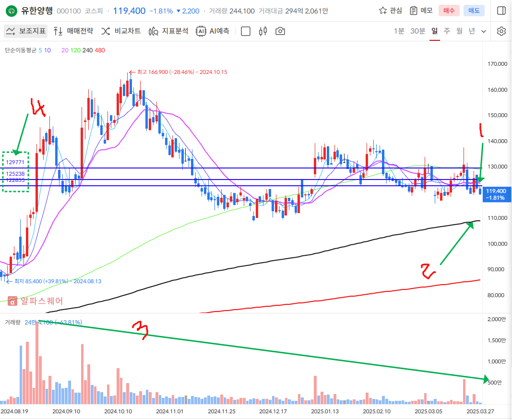Toggle the side panel layout icon
This screenshot has width=512, height=420.
(x=501, y=11)
